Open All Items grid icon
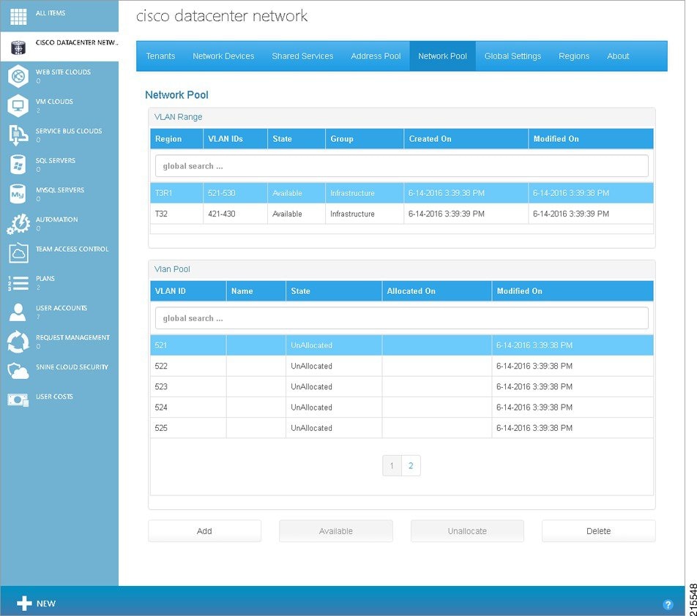 18,16
